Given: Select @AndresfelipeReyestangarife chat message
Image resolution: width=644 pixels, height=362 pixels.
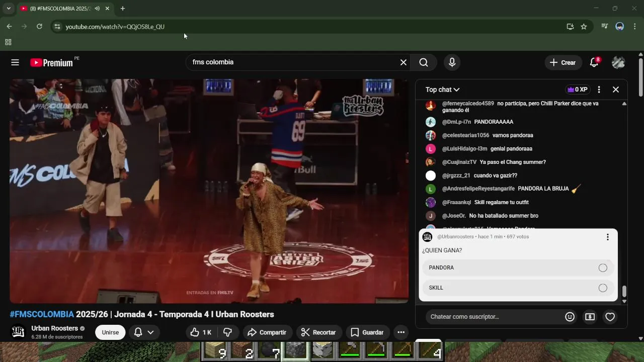Looking at the screenshot, I should (x=521, y=189).
